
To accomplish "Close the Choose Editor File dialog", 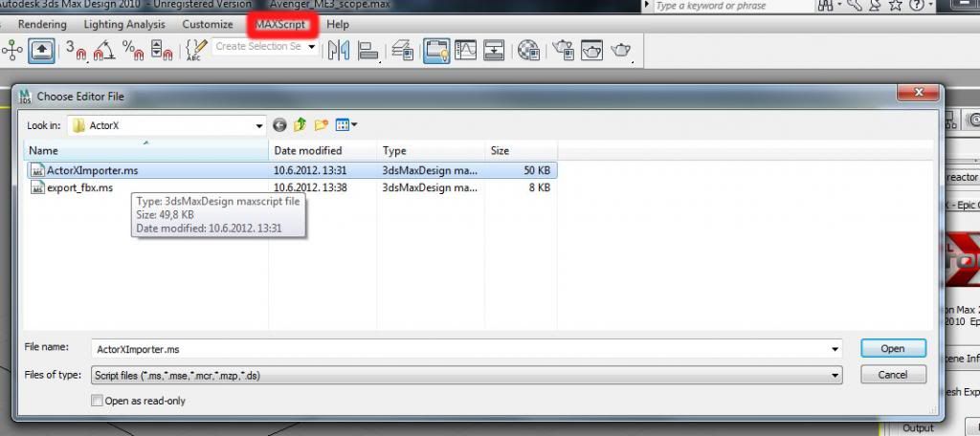I will pos(918,93).
